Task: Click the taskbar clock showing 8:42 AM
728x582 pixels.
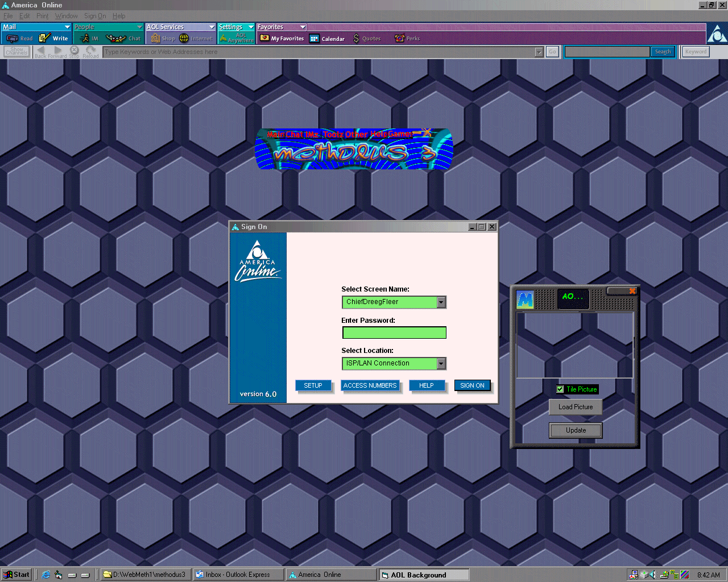Action: (x=709, y=575)
